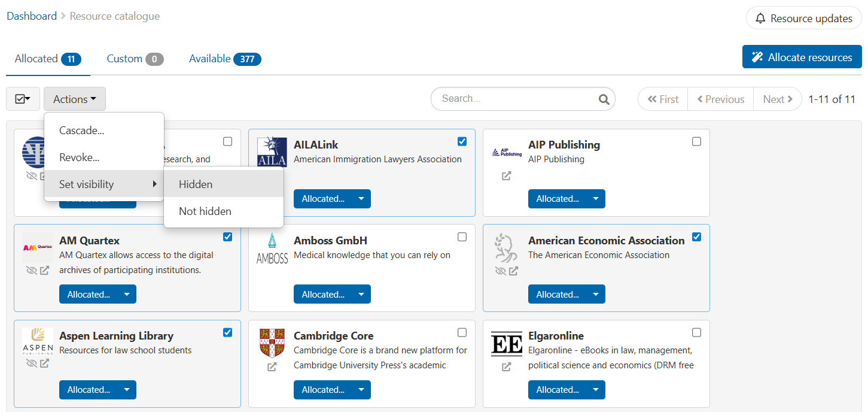Image resolution: width=868 pixels, height=412 pixels.
Task: Uncheck the AILALink checkbox
Action: [462, 141]
